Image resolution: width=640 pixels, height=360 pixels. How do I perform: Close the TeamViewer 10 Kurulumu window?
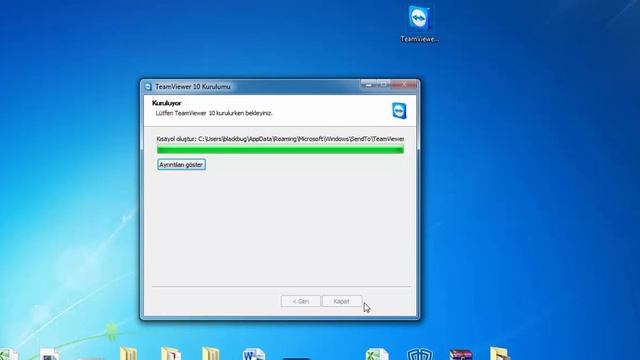point(404,84)
